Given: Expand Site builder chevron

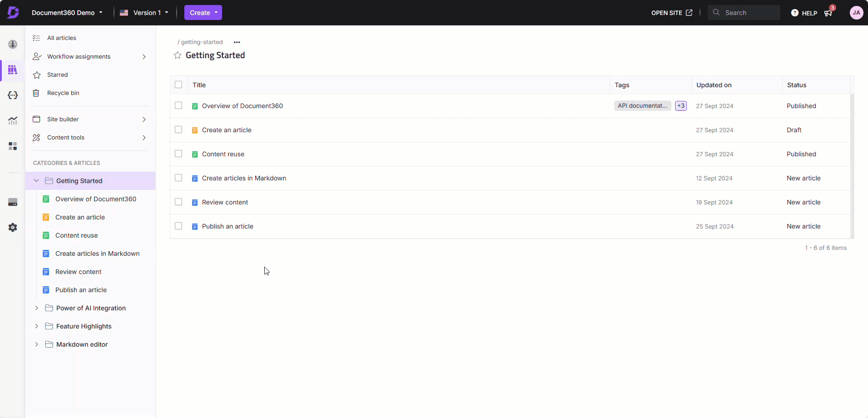Looking at the screenshot, I should (x=144, y=119).
